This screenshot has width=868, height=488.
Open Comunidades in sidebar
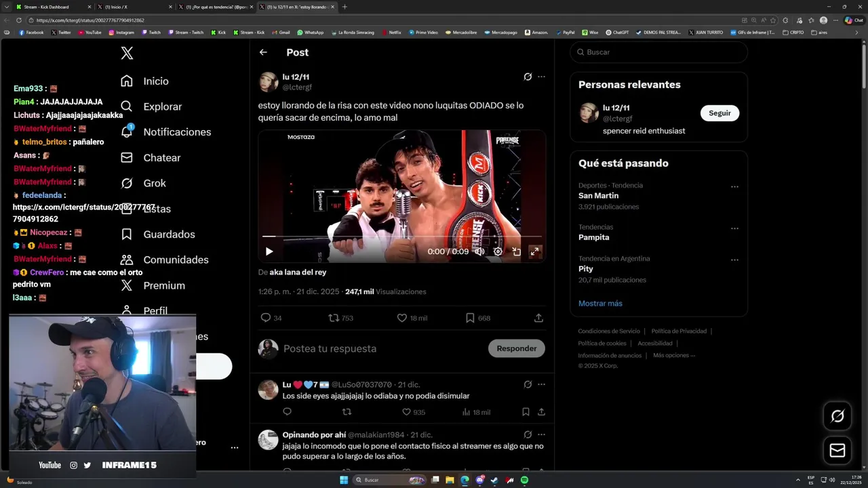pos(164,260)
